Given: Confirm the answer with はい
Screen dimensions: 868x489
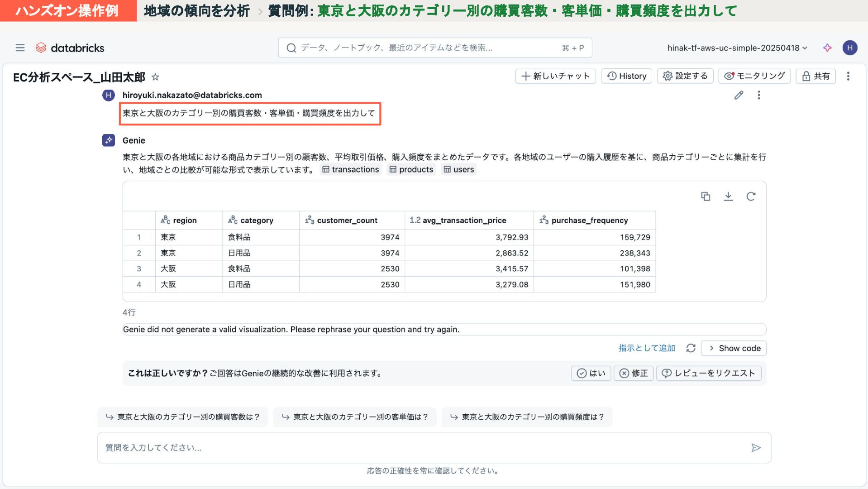Looking at the screenshot, I should click(x=591, y=373).
